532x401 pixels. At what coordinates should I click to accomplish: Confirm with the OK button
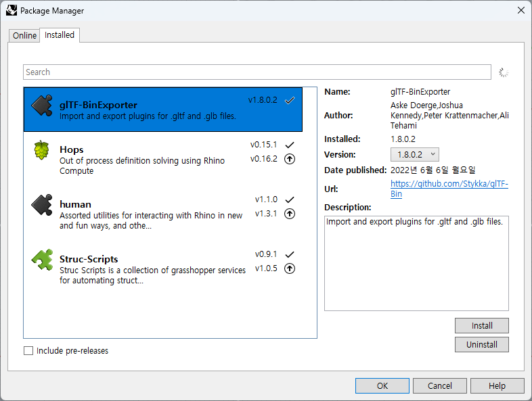coord(382,385)
